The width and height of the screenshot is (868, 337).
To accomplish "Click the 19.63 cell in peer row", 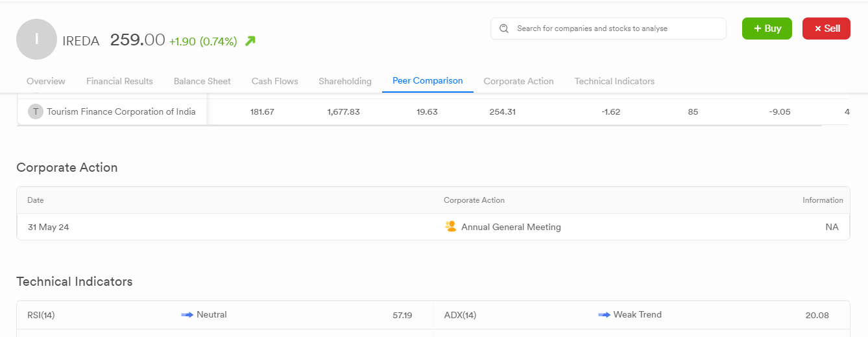I will (x=427, y=111).
